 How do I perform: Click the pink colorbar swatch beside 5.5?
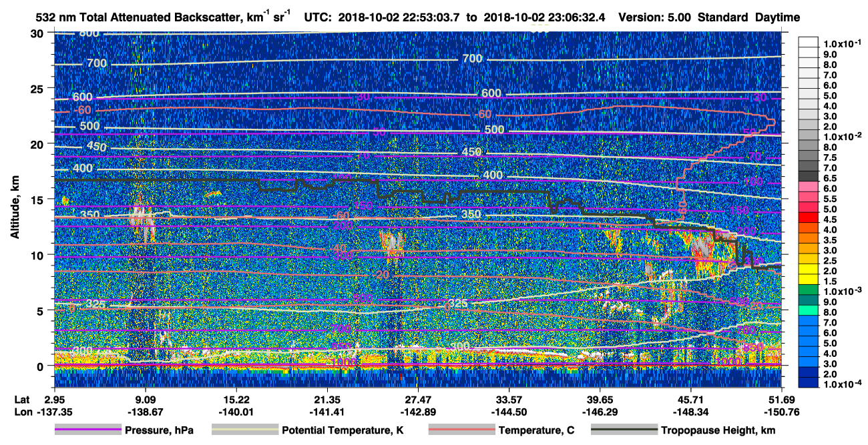809,198
